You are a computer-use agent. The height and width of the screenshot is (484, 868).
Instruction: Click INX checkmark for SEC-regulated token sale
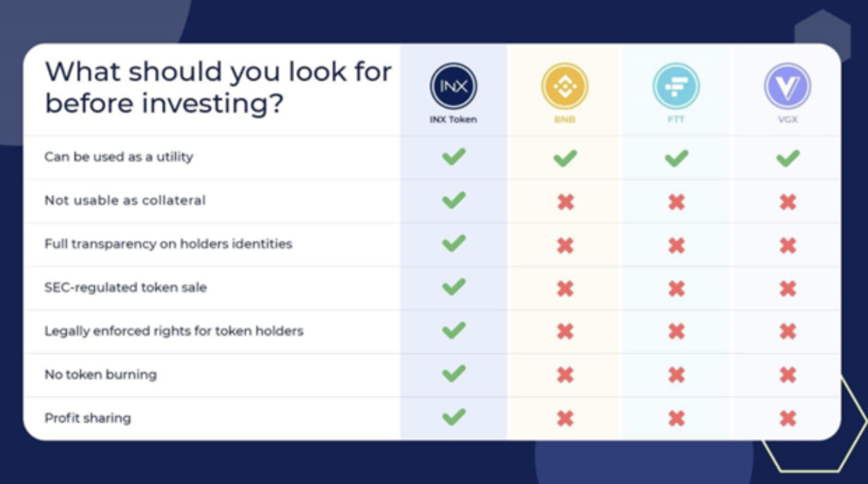[x=454, y=287]
